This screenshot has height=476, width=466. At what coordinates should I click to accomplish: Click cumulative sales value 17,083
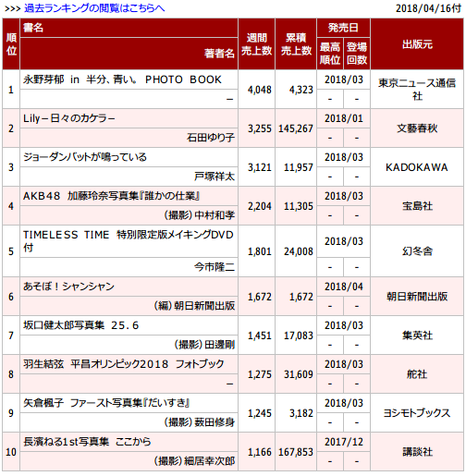click(x=299, y=336)
